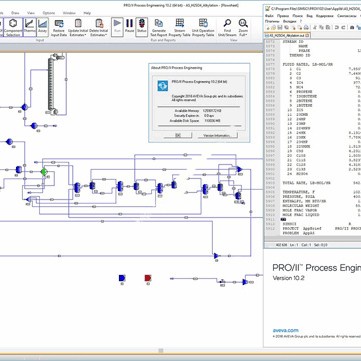Select the red unit icon at bottom
This screenshot has width=361, height=361.
(148, 278)
